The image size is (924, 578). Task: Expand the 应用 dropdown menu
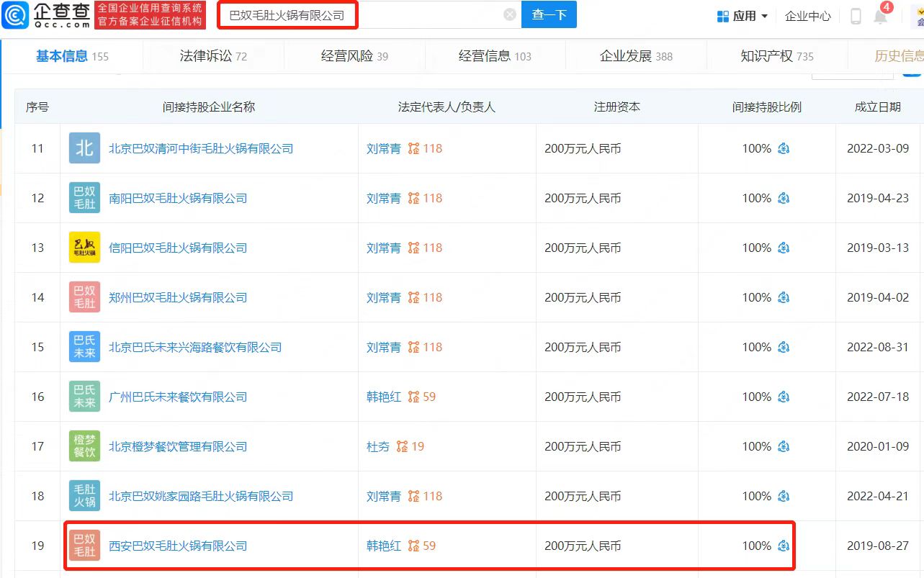pyautogui.click(x=743, y=16)
